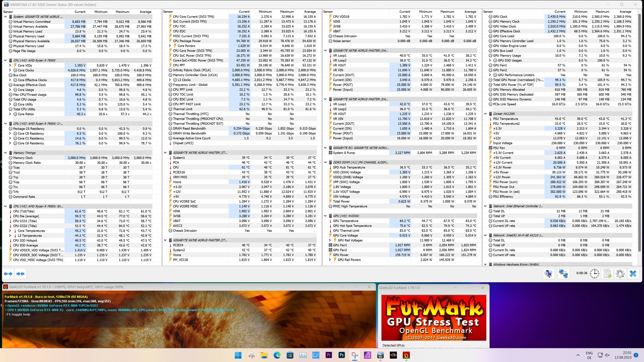Reset the sensor timer clock icon
Viewport: 644px width, 362px height.
[594, 274]
